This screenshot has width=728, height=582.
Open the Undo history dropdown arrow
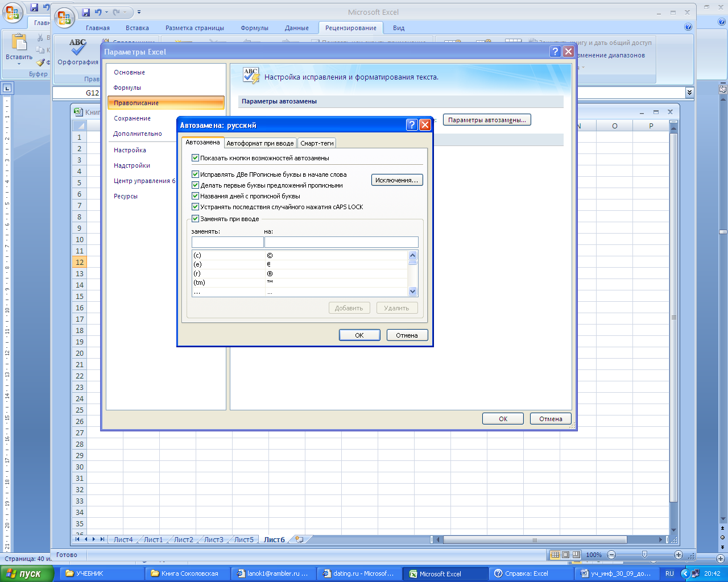pos(106,12)
